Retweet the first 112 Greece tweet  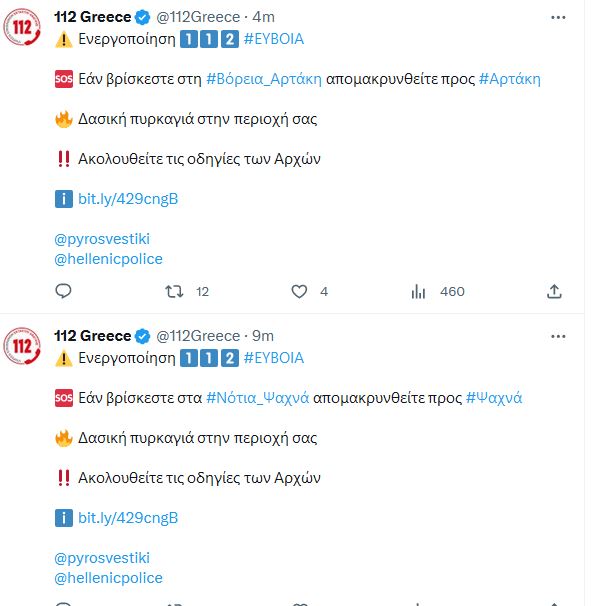click(x=174, y=291)
